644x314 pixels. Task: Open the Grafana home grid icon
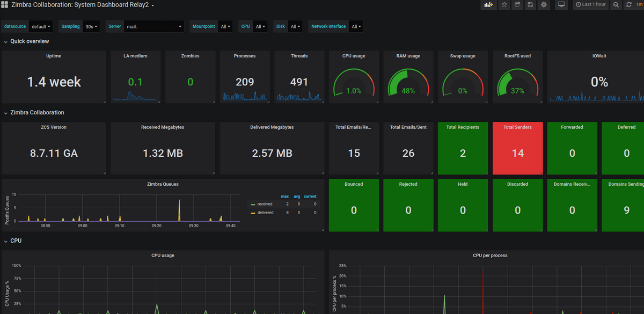5,5
